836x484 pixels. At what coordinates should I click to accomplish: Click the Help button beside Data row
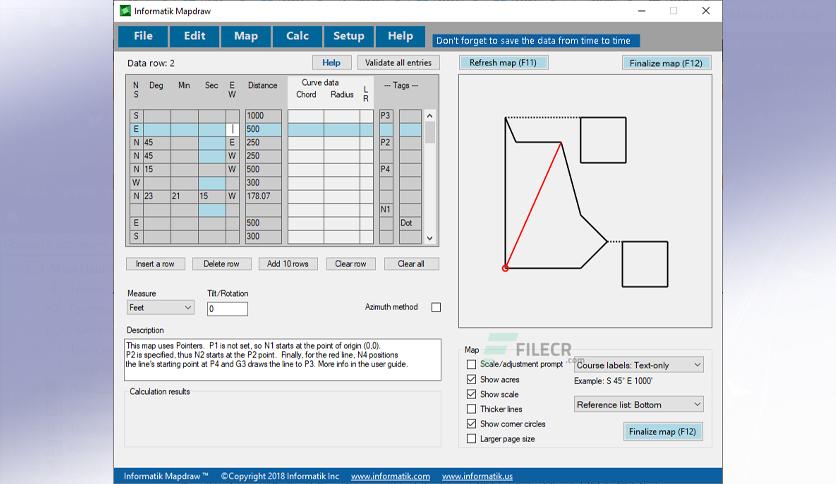click(x=331, y=63)
